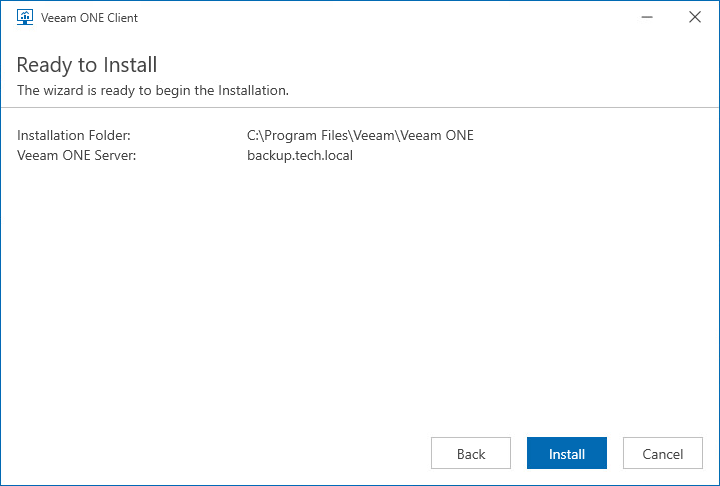
Task: Click the Install button
Action: click(567, 453)
